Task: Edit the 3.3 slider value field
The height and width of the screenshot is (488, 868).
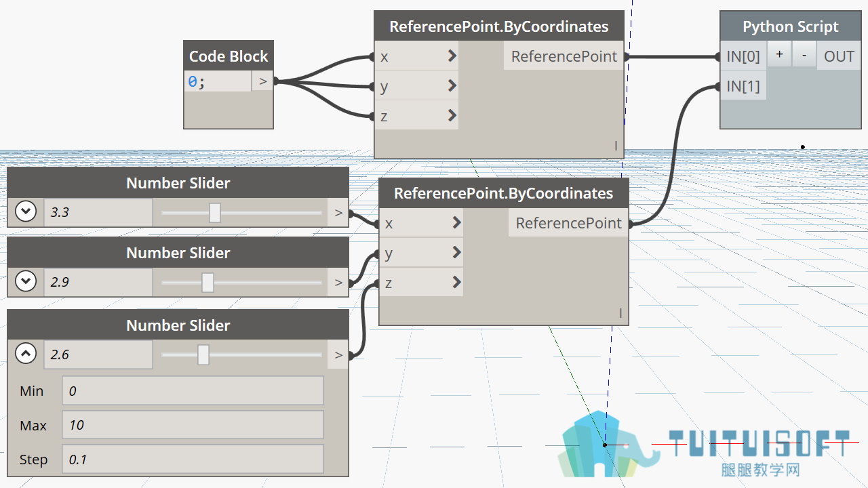Action: pos(98,212)
